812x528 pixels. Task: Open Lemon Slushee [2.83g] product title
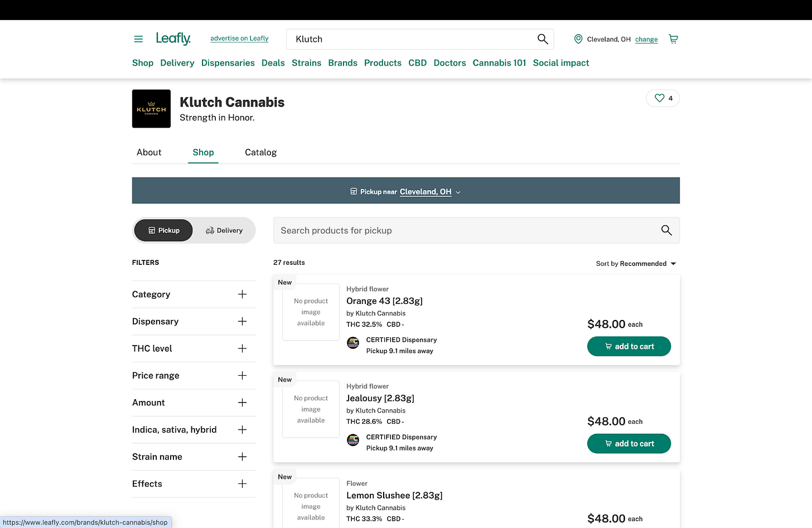pyautogui.click(x=394, y=496)
